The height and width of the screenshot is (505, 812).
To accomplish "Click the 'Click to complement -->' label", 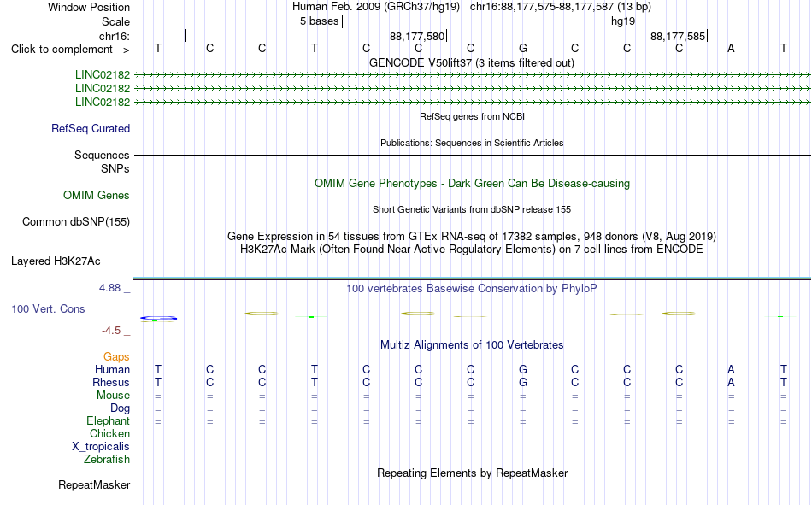I will click(70, 50).
